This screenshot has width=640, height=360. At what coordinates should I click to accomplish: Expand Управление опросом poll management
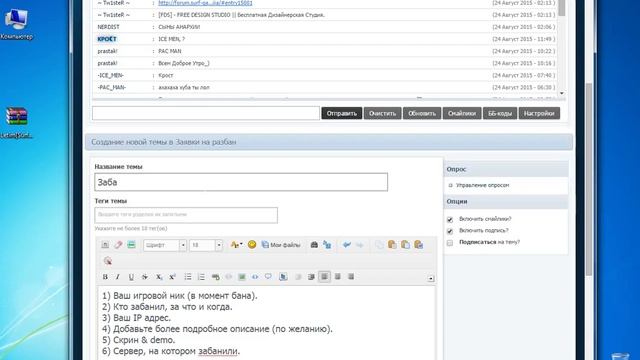482,185
